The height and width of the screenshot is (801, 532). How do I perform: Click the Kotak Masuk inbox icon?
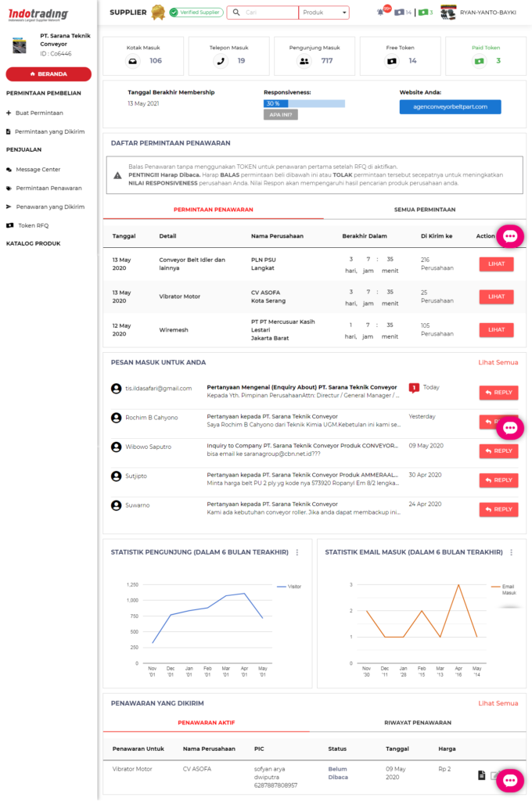tap(132, 61)
